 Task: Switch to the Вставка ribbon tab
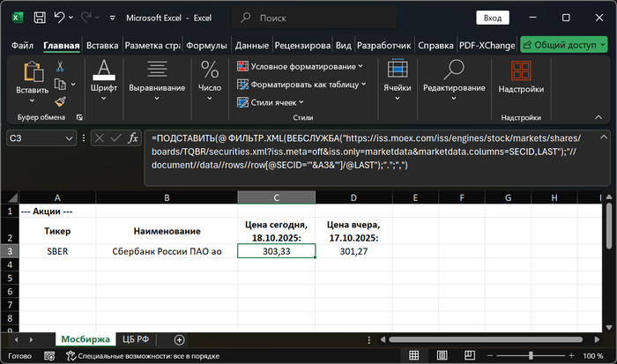point(102,46)
